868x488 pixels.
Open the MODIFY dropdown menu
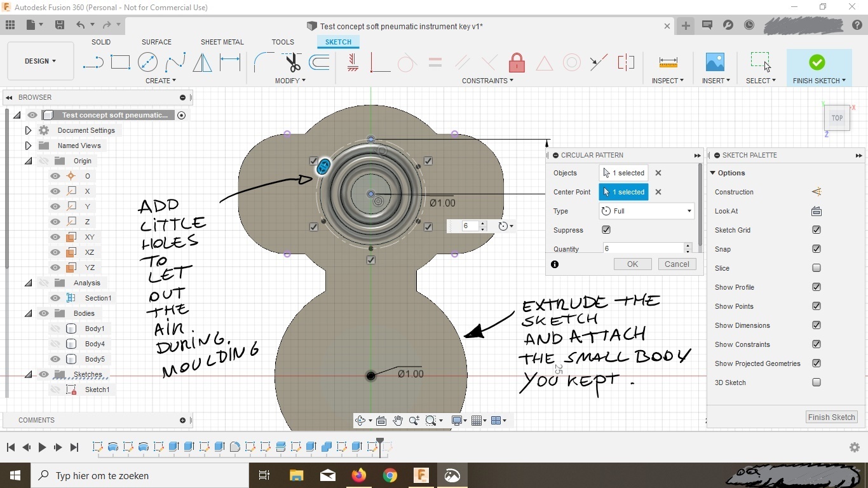[x=290, y=81]
